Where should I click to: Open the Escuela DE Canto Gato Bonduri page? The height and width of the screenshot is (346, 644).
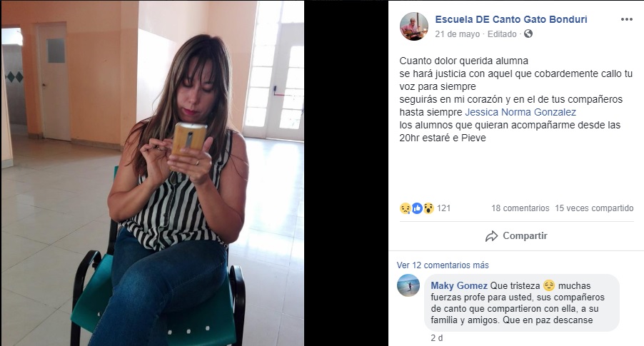coord(511,19)
